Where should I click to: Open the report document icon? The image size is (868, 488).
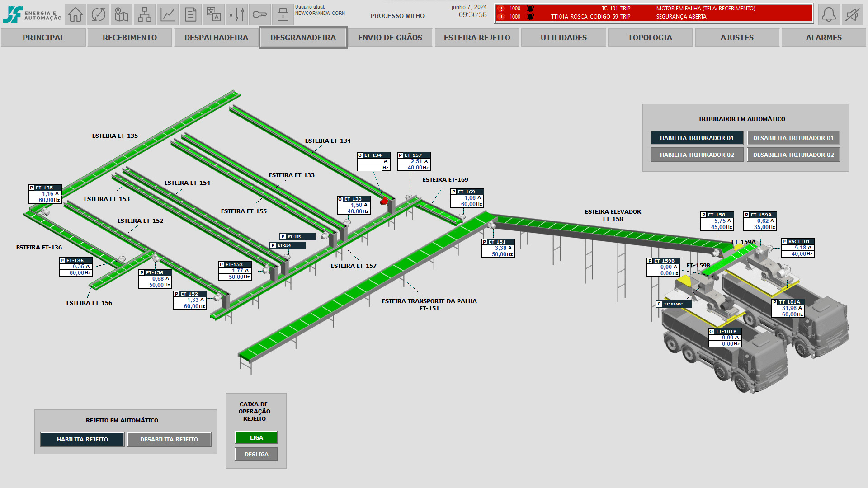tap(191, 14)
